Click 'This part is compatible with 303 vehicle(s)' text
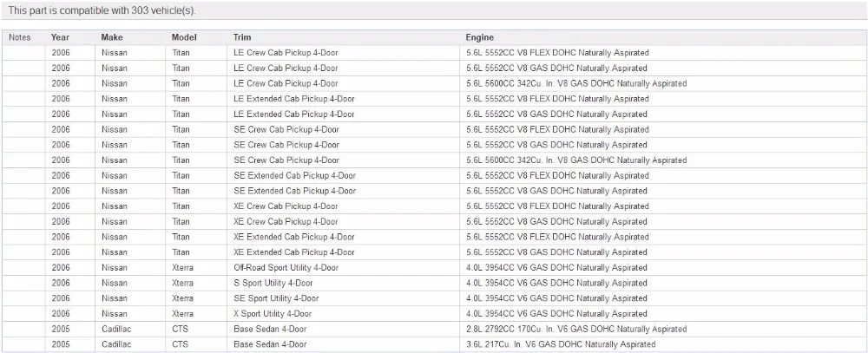This screenshot has height=353, width=868. tap(102, 10)
